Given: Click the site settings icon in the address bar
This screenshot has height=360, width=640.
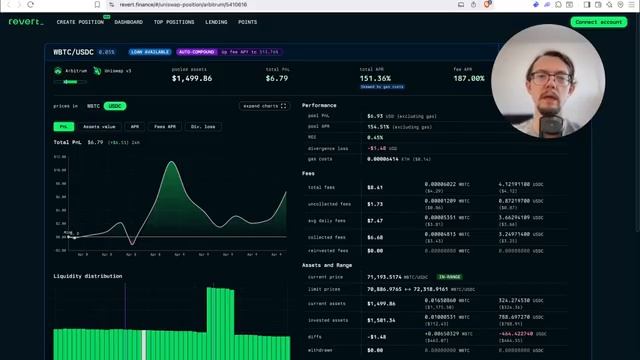Looking at the screenshot, I should point(112,4).
